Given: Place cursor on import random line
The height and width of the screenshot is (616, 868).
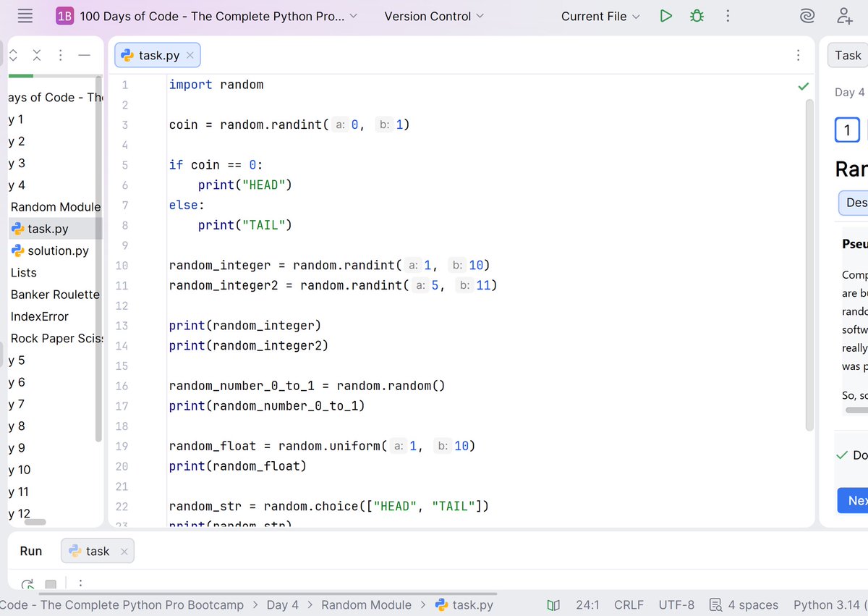Looking at the screenshot, I should (216, 85).
